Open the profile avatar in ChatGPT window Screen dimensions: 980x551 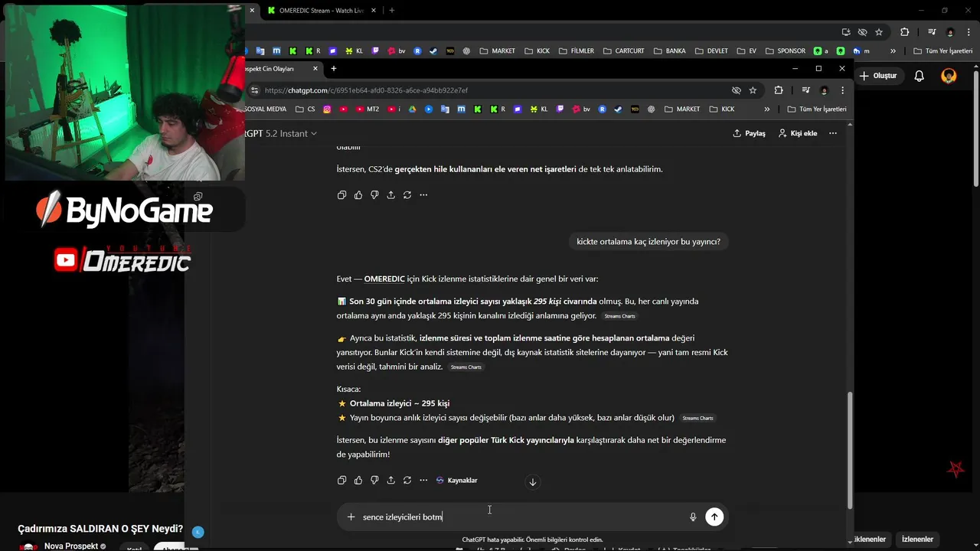pos(825,90)
